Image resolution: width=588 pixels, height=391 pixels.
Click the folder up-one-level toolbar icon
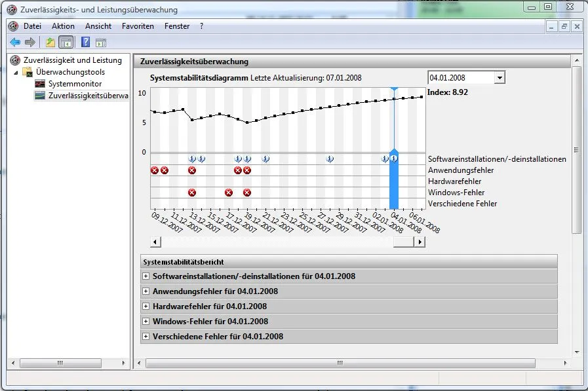pyautogui.click(x=50, y=43)
